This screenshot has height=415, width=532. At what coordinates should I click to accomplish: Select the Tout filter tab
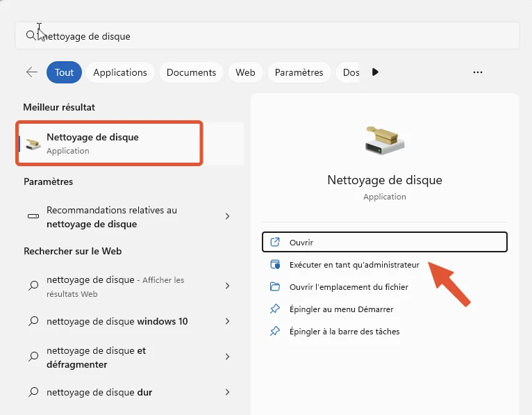(x=64, y=72)
